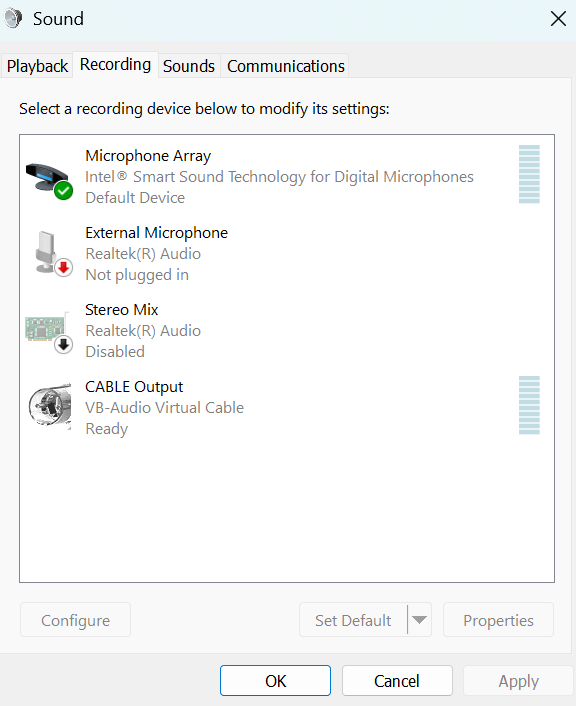Click the 'Disabled' status under Stereo Mix
The width and height of the screenshot is (576, 706).
(115, 352)
